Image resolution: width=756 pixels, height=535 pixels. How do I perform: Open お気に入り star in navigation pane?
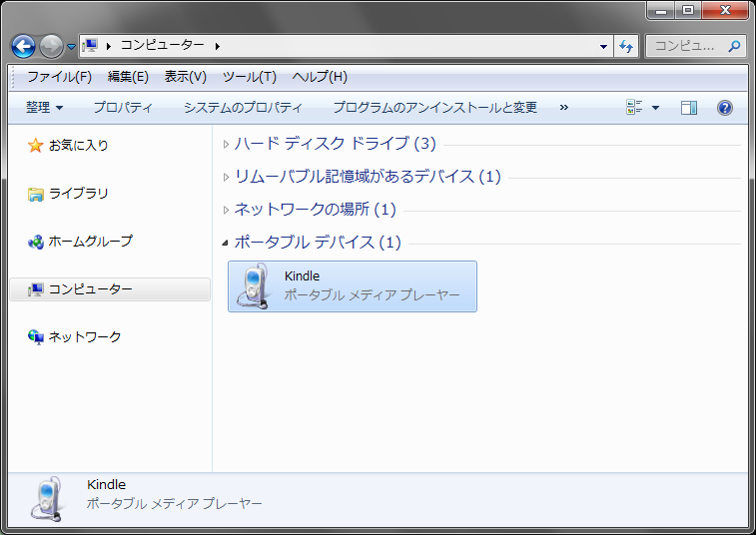(x=36, y=146)
